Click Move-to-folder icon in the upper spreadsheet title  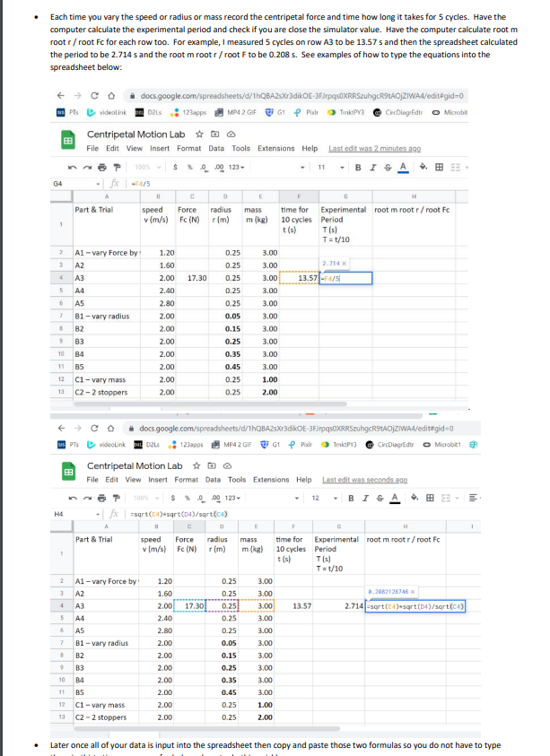[215, 134]
